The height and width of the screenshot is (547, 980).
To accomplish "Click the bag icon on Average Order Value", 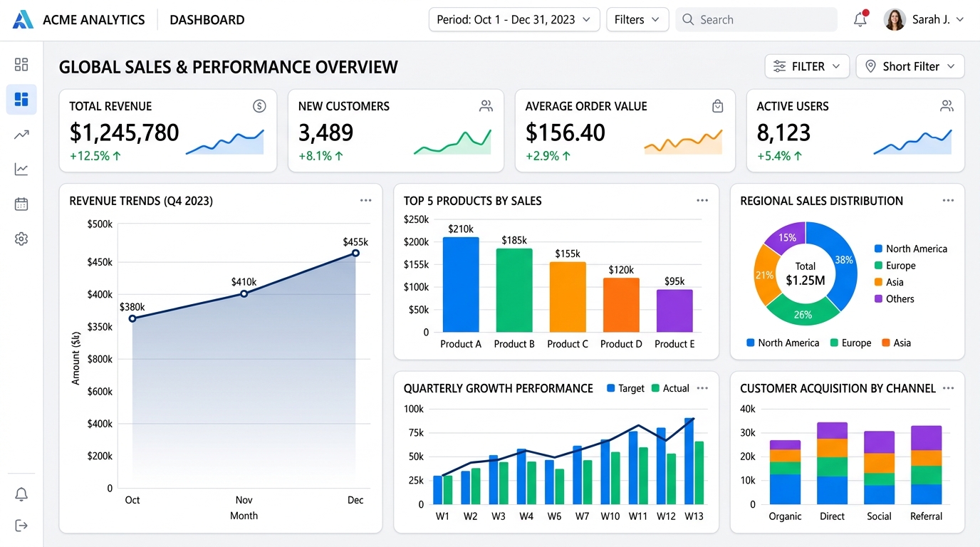I will coord(718,106).
